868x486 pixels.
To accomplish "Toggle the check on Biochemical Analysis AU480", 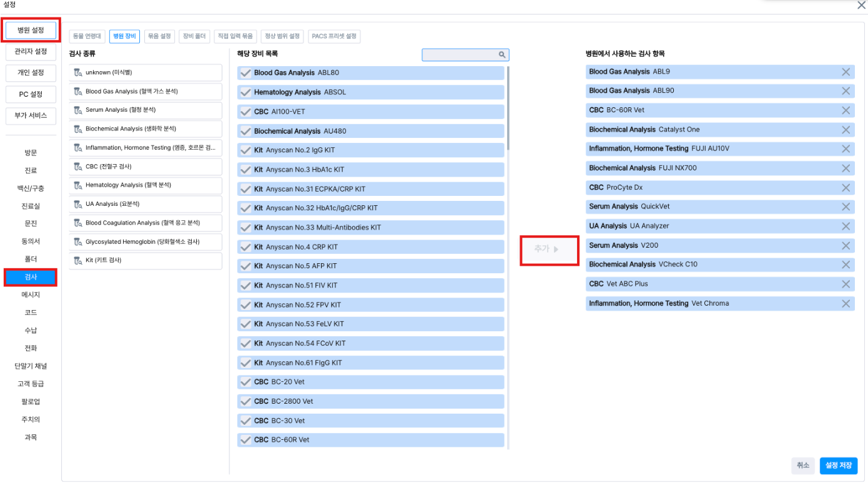I will (x=245, y=131).
